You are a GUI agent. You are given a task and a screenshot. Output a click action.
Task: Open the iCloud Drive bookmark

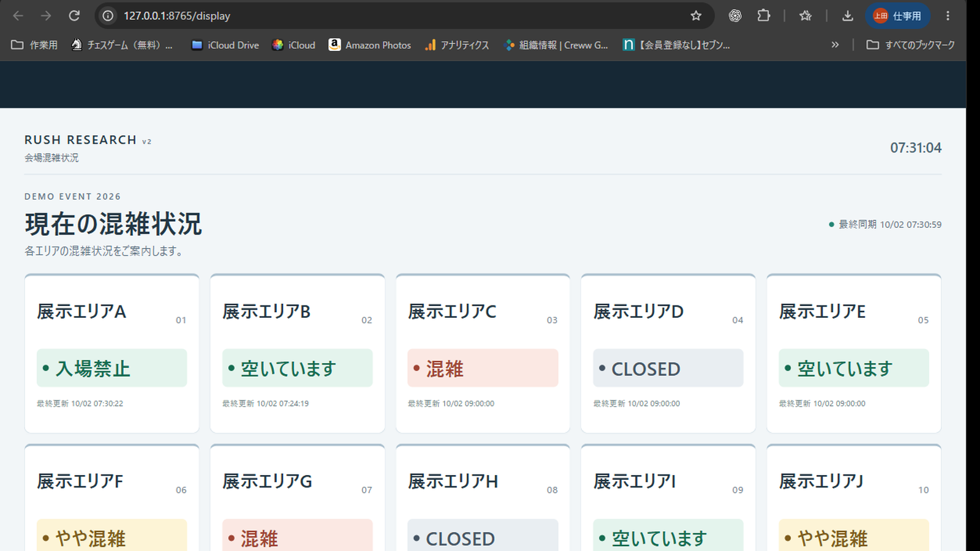point(225,45)
